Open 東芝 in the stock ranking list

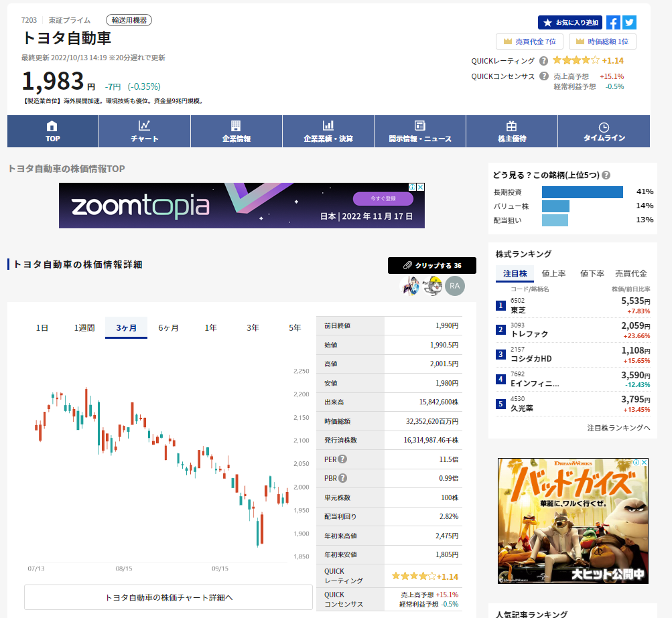(x=518, y=311)
